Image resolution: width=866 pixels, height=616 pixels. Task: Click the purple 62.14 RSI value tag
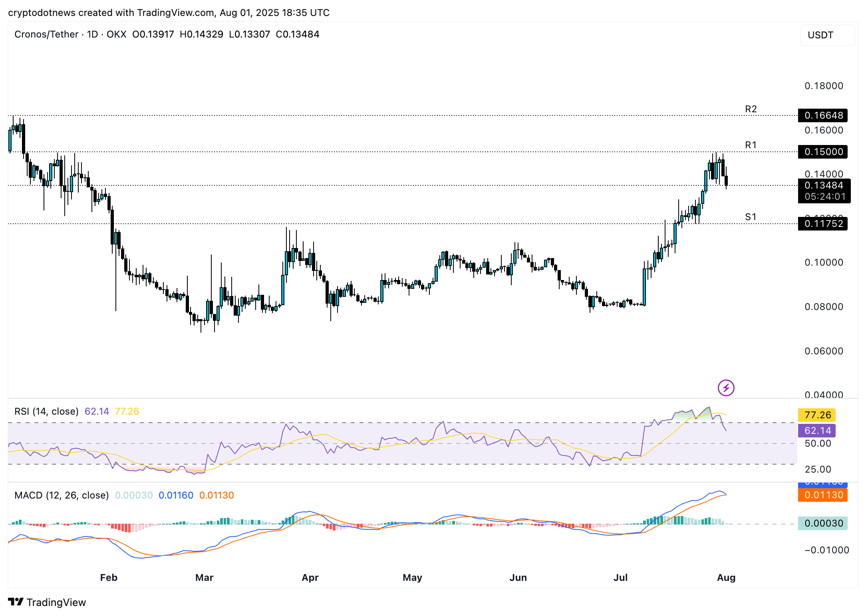(x=817, y=431)
